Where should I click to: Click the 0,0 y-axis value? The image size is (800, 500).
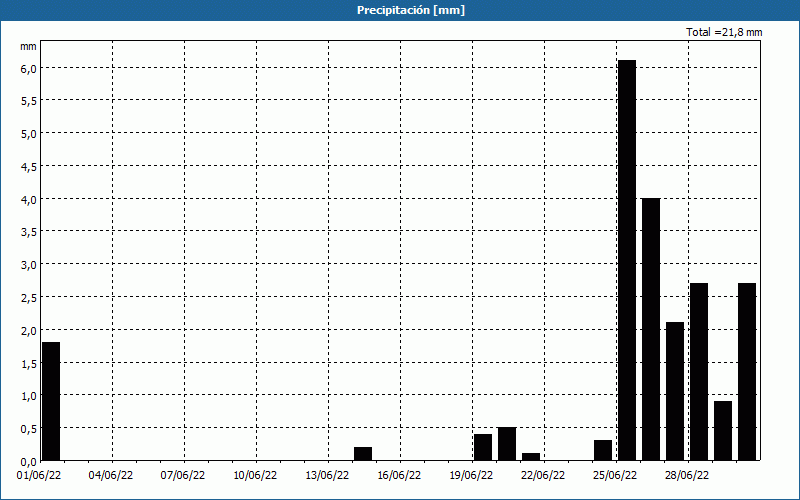[x=29, y=462]
